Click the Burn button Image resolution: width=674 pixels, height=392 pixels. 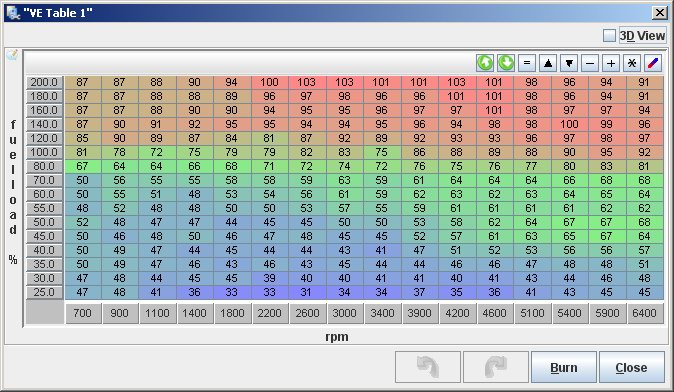tap(564, 367)
